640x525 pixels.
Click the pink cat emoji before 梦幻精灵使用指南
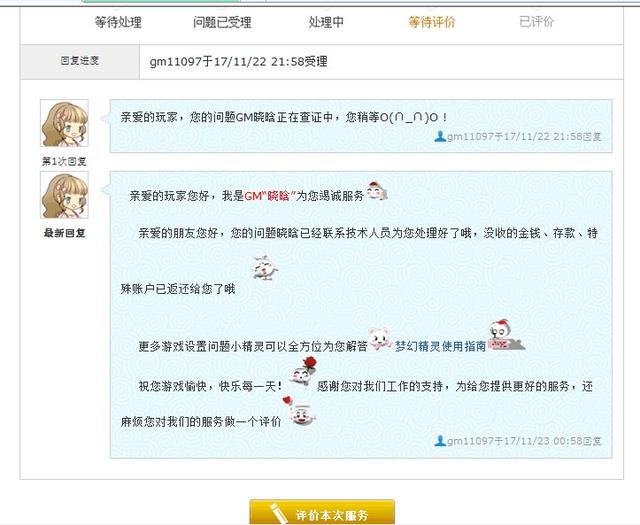coord(380,338)
